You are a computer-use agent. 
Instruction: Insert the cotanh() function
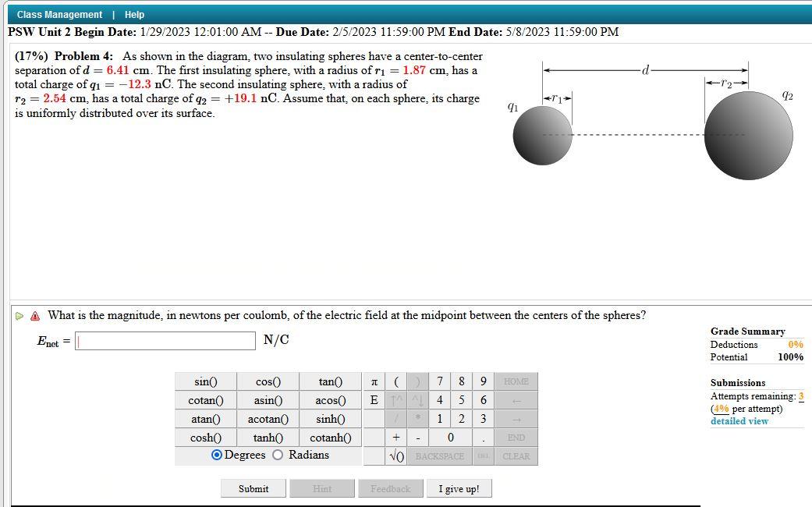point(331,438)
